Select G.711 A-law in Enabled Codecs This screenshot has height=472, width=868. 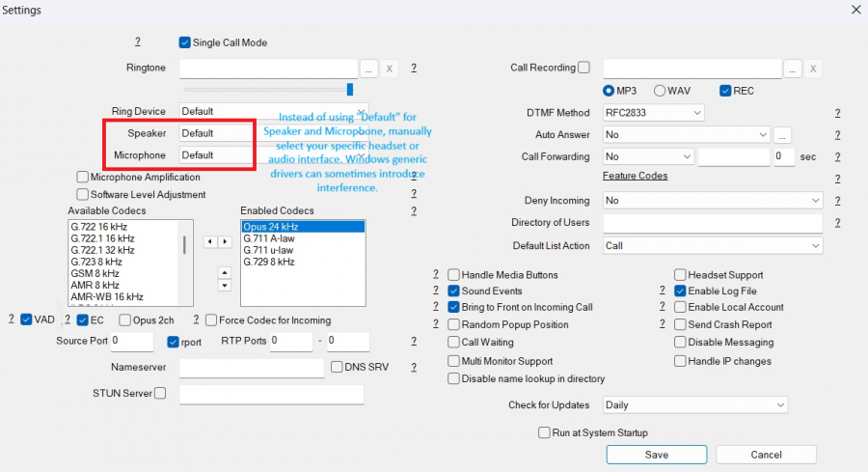pos(303,238)
